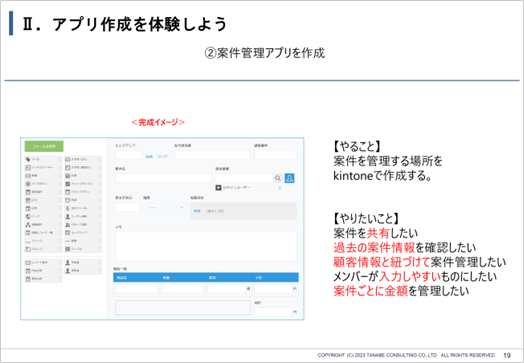Select the 計算 field icon
This screenshot has width=524, height=363.
(x=68, y=175)
